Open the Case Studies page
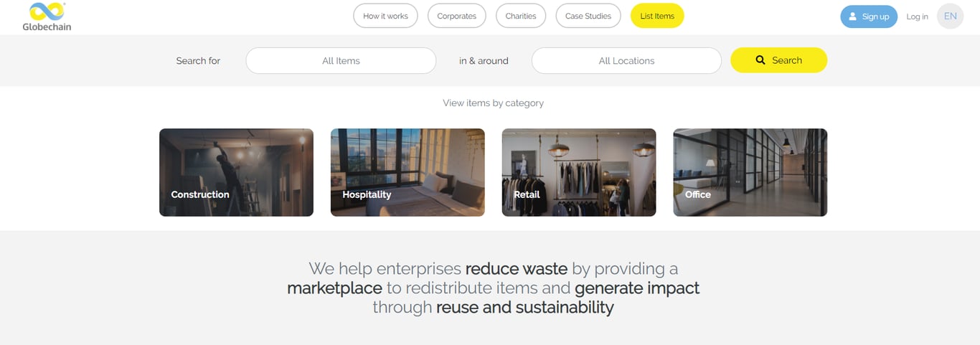Screen dimensions: 980x345 pyautogui.click(x=588, y=16)
